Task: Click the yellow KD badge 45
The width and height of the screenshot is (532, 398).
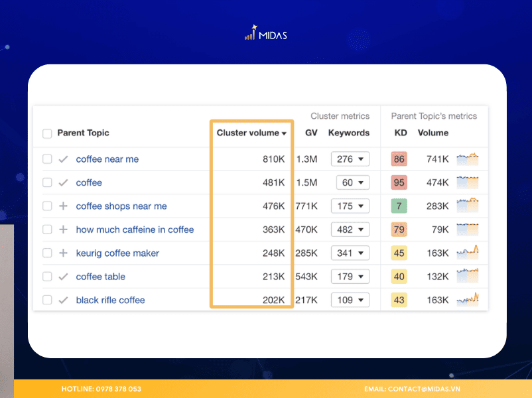Action: click(399, 253)
